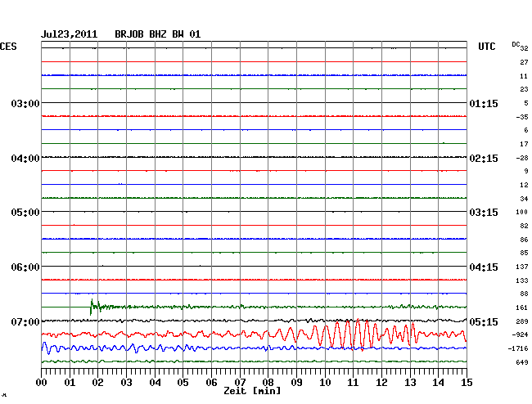Click the blue trace dip near minute zero
This screenshot has height=404, width=532.
coord(48,352)
